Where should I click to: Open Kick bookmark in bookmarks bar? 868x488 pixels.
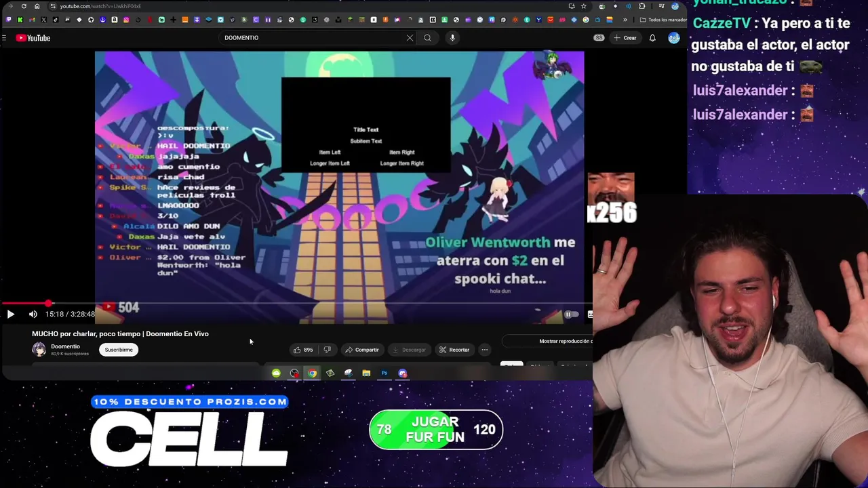coord(20,20)
